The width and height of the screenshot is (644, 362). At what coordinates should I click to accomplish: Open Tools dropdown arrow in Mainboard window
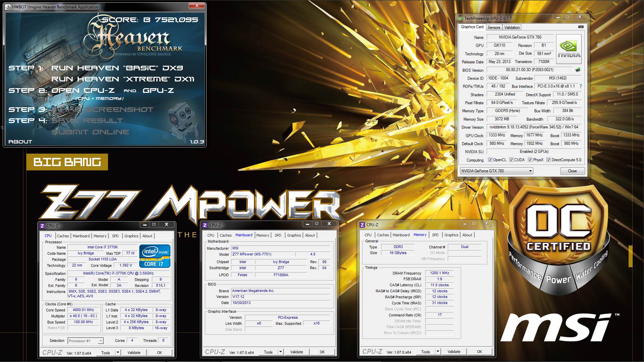tap(280, 352)
